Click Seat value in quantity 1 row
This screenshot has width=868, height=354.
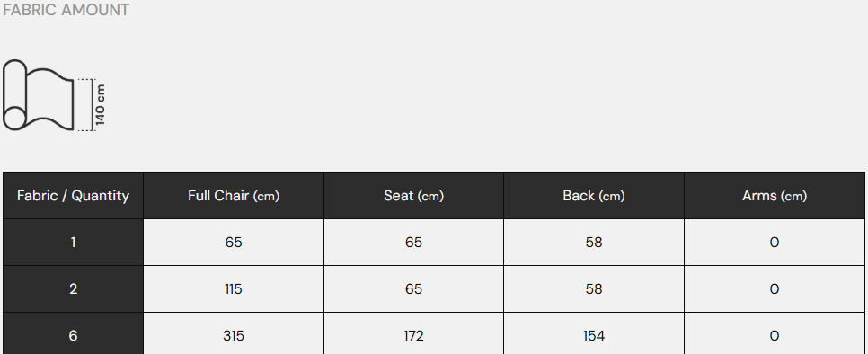click(x=413, y=243)
